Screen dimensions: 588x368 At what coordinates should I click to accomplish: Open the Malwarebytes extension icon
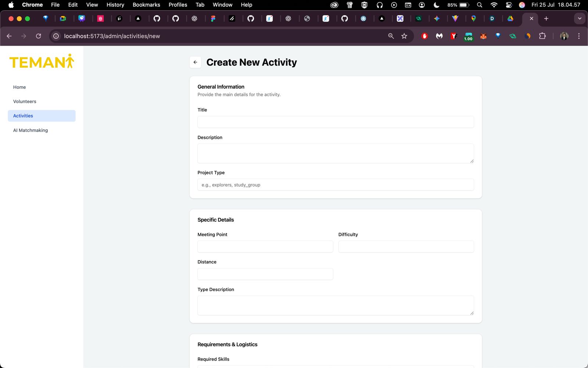tap(439, 36)
